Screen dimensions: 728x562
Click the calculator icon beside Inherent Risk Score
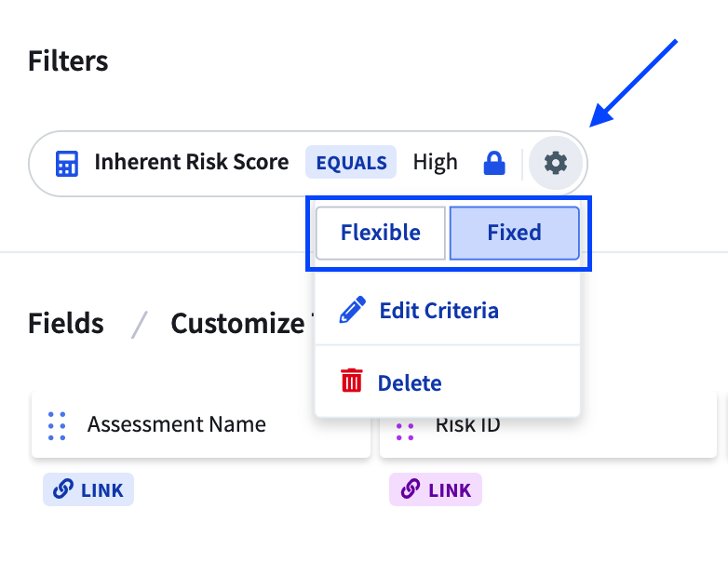coord(67,164)
